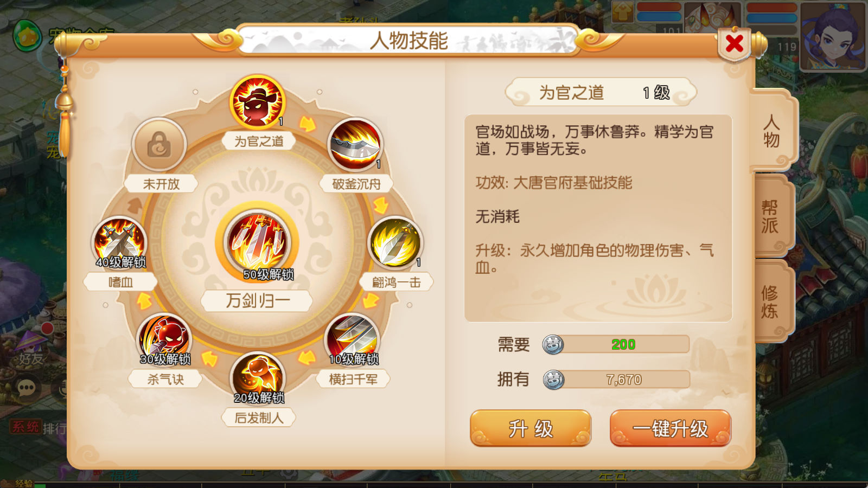Close the 人物技能 panel with red X
Image resolution: width=868 pixels, height=488 pixels.
tap(735, 43)
